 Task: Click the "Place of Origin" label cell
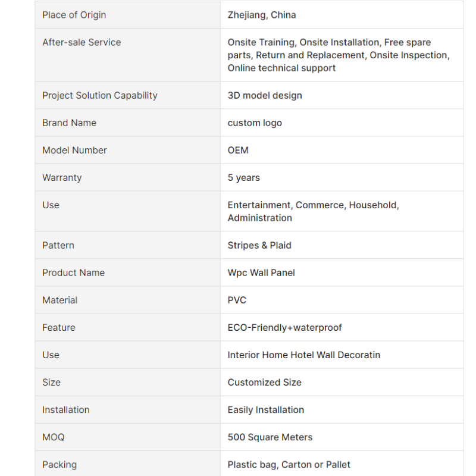[x=74, y=15]
